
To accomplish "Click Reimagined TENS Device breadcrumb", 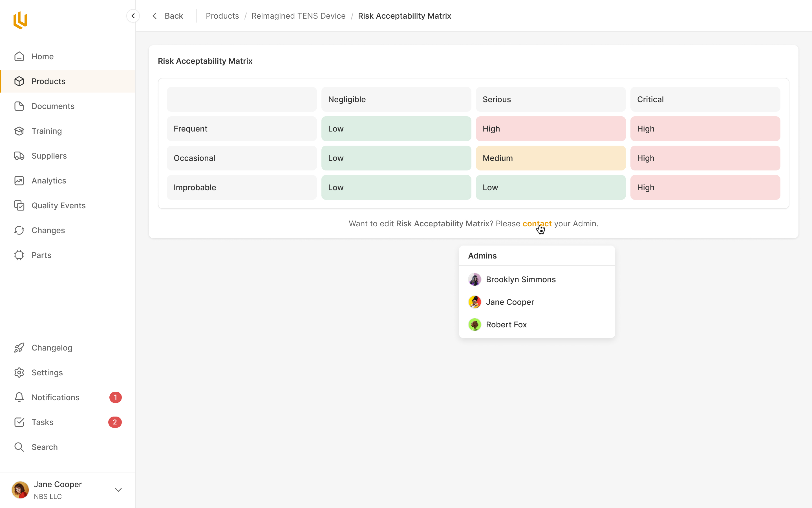I will pos(298,16).
